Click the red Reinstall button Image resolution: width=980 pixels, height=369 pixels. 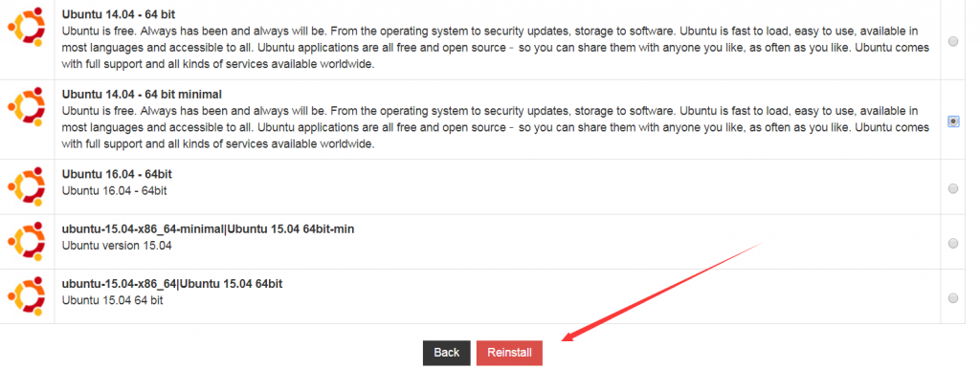coord(509,353)
